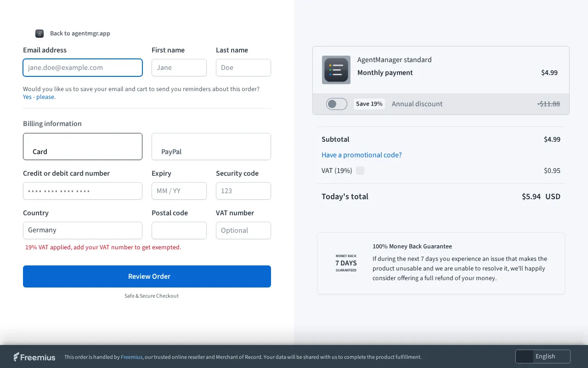Click the 'Save 19%' badge

369,104
